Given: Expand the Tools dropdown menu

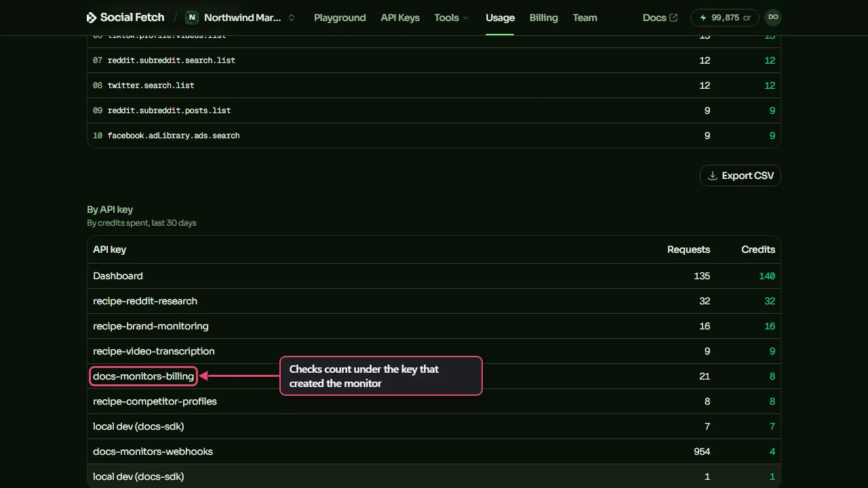Looking at the screenshot, I should tap(452, 18).
